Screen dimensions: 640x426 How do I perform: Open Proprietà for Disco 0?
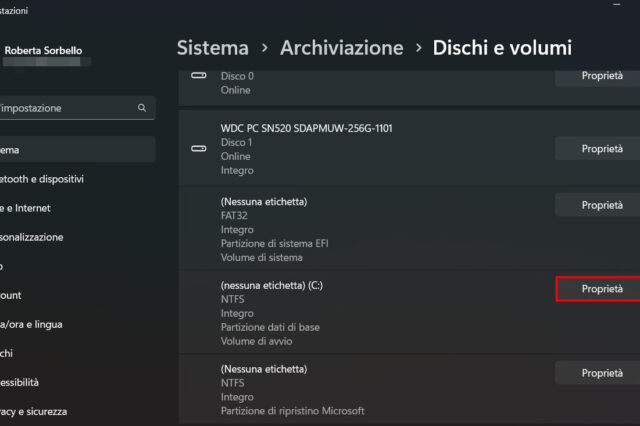pyautogui.click(x=602, y=76)
